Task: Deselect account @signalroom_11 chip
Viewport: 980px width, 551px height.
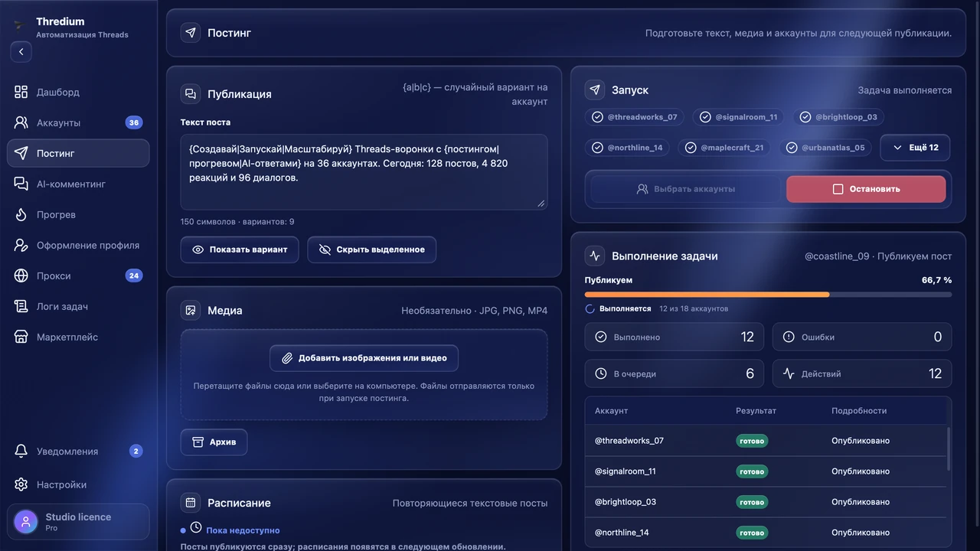Action: (739, 117)
